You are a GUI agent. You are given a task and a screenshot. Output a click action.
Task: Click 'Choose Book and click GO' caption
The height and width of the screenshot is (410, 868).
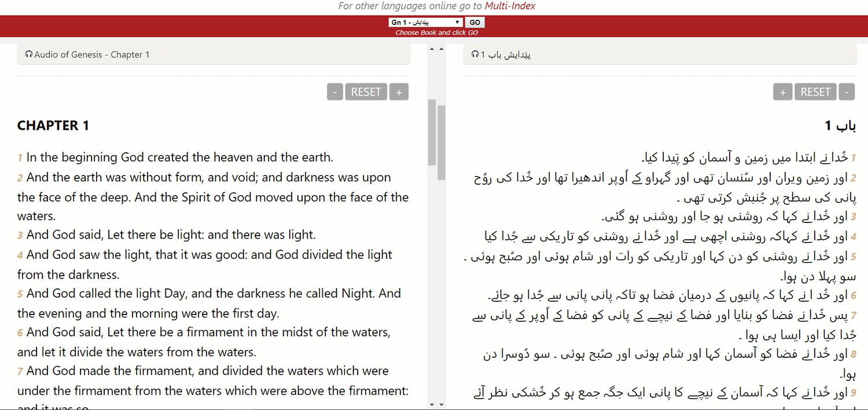[x=436, y=33]
